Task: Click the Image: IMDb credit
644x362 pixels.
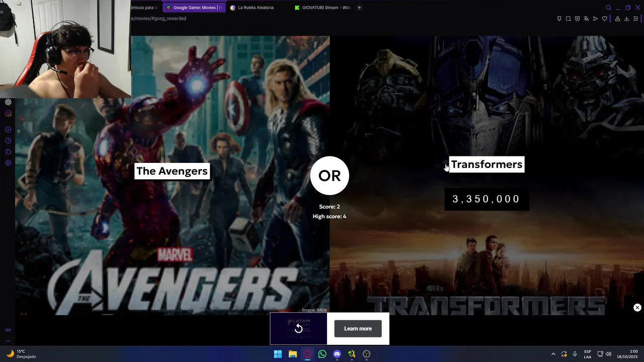Action: (314, 310)
